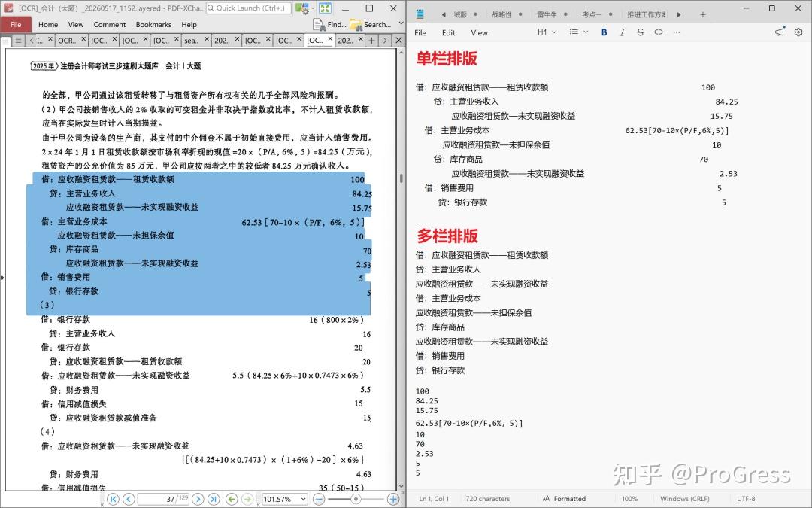The image size is (812, 508).
Task: Switch to Notepad tab '考点一'
Action: coord(592,14)
